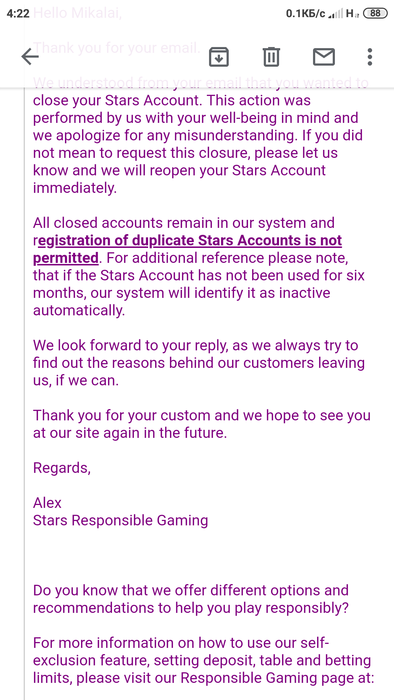Tap the 'Alex' signature name
Image resolution: width=394 pixels, height=700 pixels.
(x=47, y=503)
